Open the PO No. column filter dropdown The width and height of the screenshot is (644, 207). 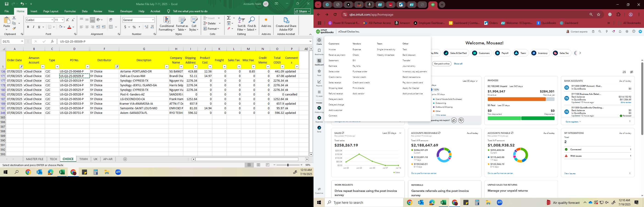[x=87, y=67]
